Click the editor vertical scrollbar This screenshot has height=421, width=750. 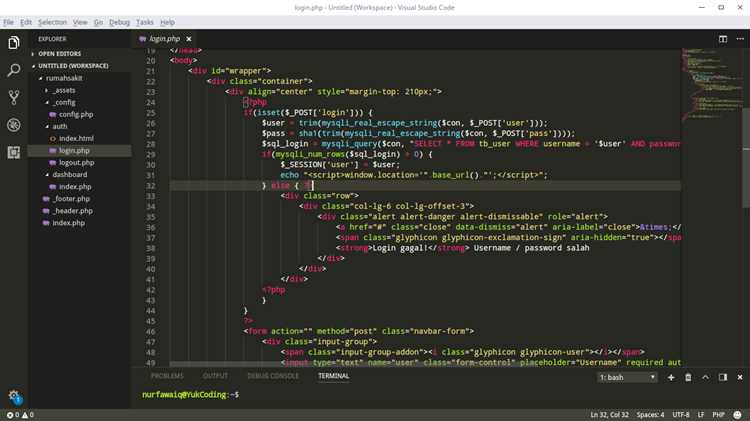pyautogui.click(x=746, y=158)
